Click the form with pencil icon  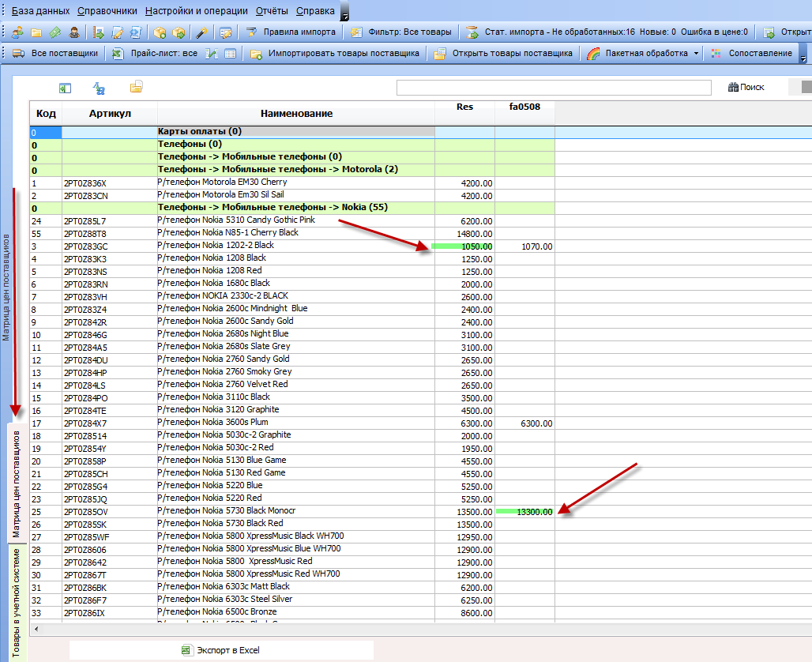click(x=225, y=32)
